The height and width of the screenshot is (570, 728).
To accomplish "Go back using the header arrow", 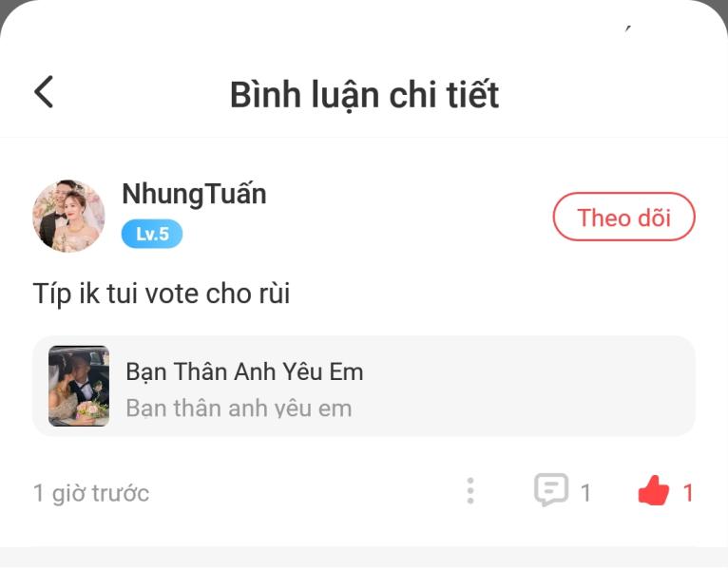I will pos(44,92).
